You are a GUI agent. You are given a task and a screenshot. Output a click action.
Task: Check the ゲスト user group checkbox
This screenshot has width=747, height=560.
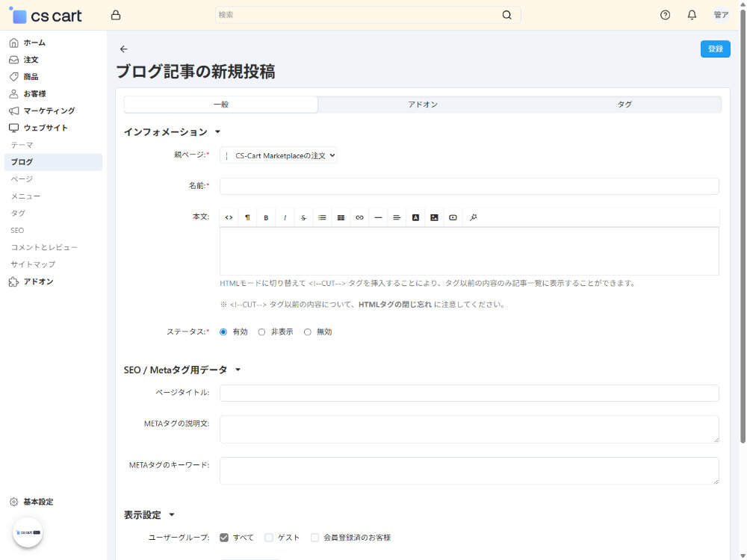[269, 538]
